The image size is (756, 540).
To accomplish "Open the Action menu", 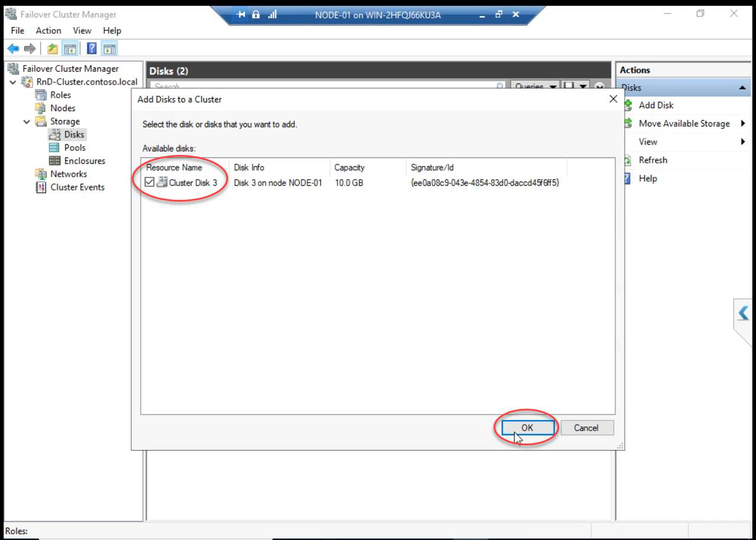I will tap(48, 30).
